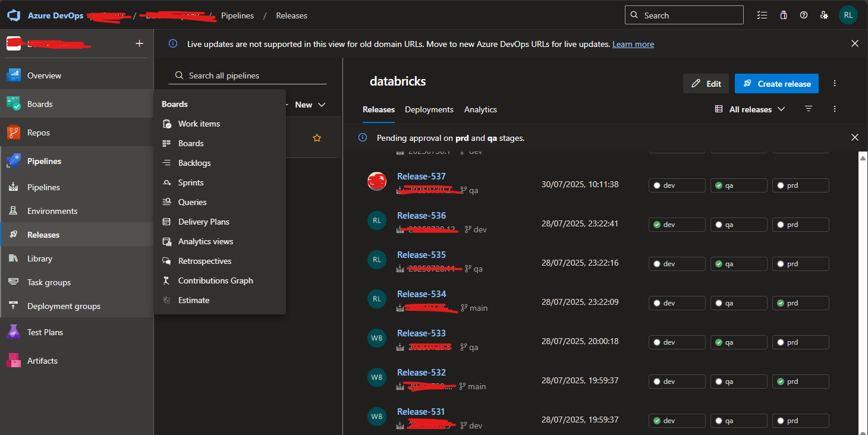The width and height of the screenshot is (868, 435).
Task: Focus the top Search box
Action: (x=684, y=15)
